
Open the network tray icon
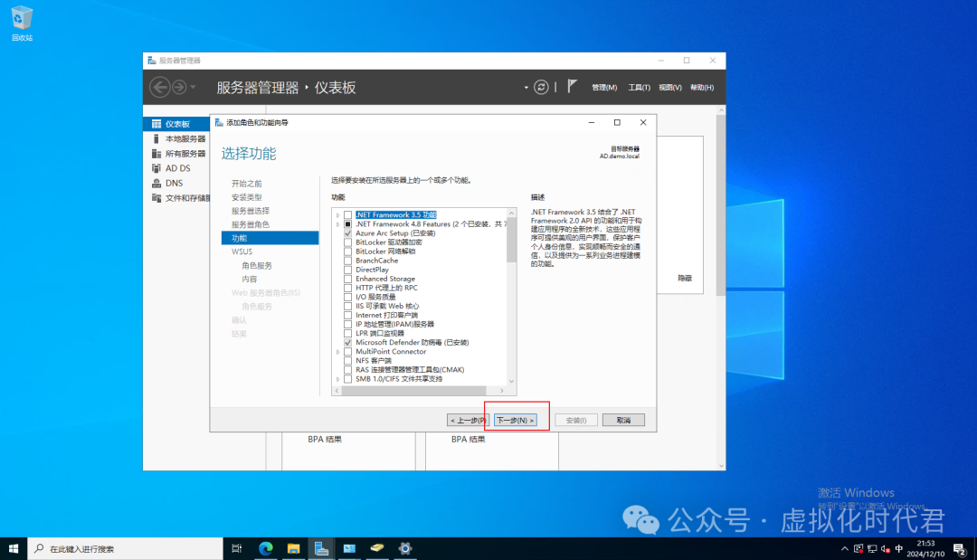click(872, 549)
